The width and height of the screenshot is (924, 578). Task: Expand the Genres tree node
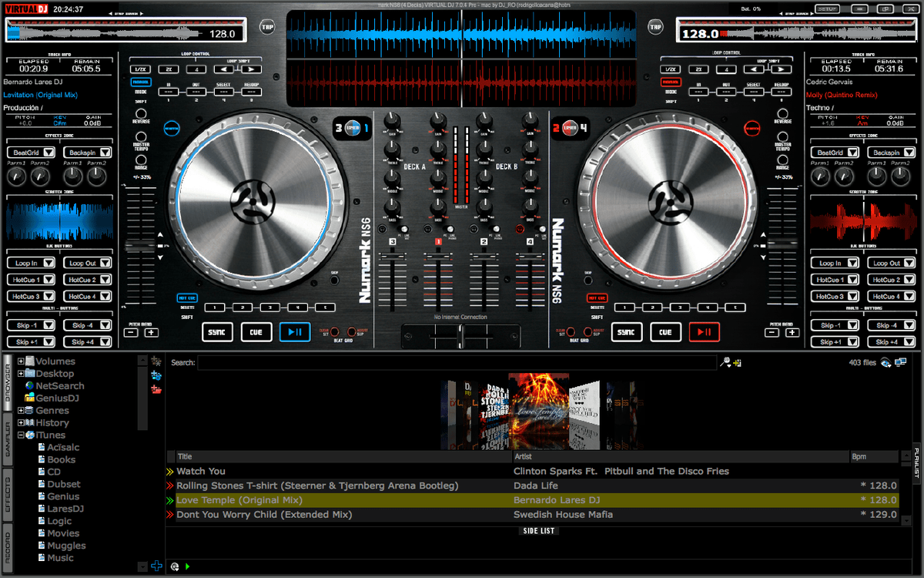(x=21, y=410)
